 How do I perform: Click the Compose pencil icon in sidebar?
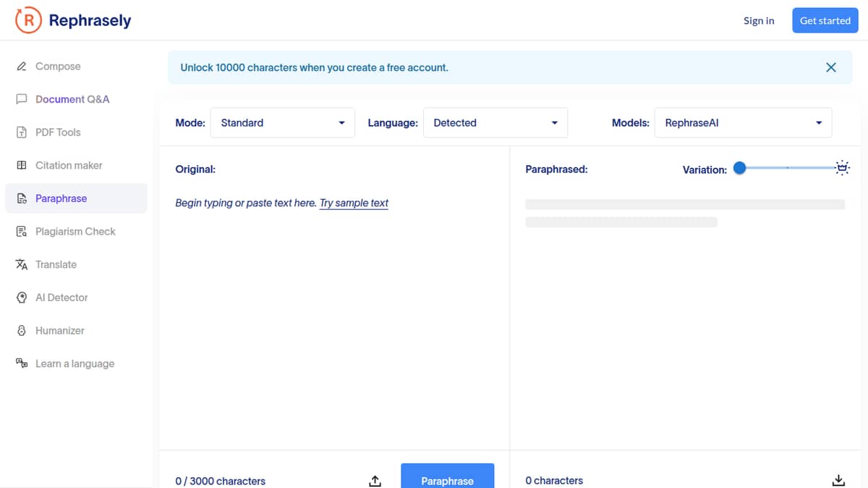coord(22,66)
